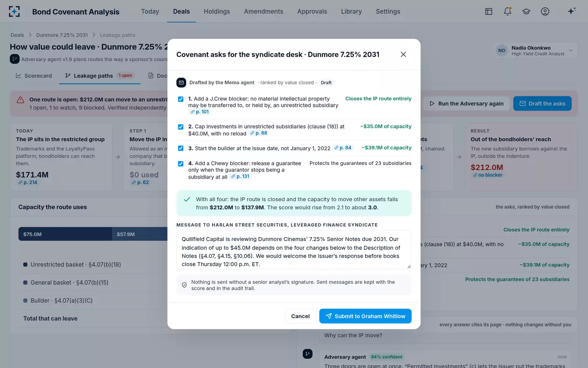
Task: Open the layout panel icon in header
Action: click(x=489, y=11)
